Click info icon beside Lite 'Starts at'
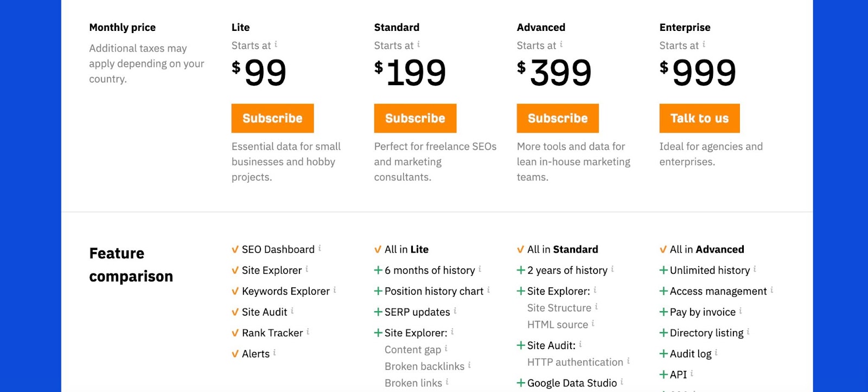 pyautogui.click(x=276, y=44)
